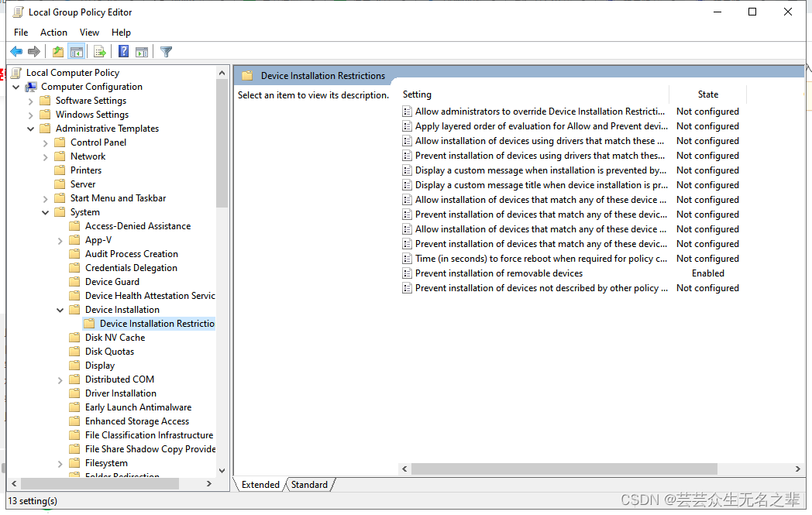Expand the Start Menu and Taskbar node

point(46,199)
